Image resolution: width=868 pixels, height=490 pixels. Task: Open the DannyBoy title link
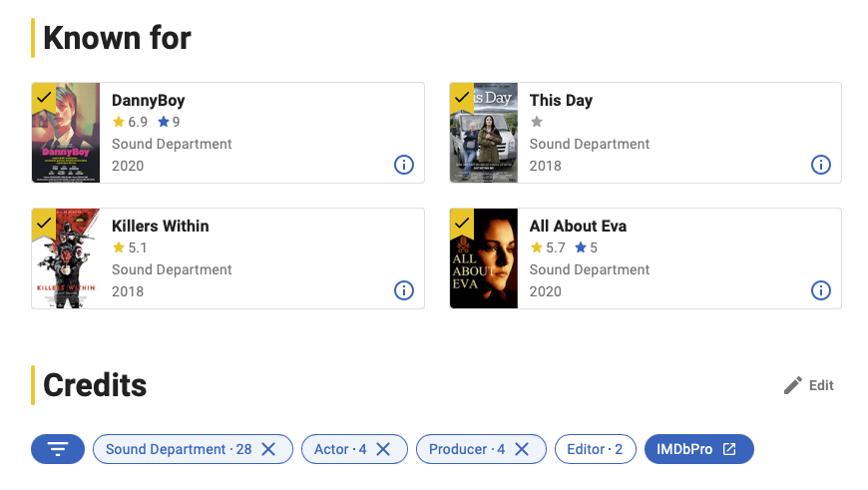point(149,100)
